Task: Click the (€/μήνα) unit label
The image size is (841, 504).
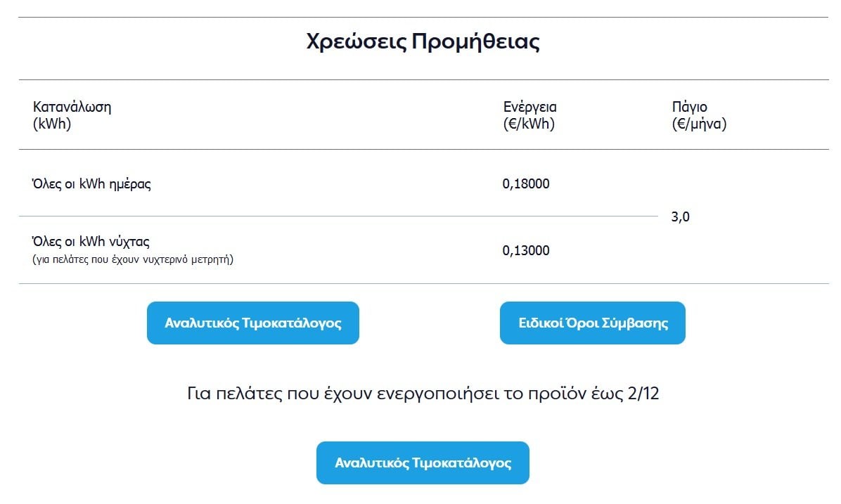Action: tap(700, 124)
